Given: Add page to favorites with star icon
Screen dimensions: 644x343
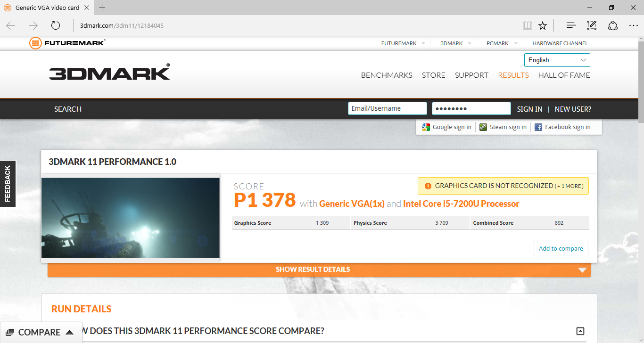Looking at the screenshot, I should (543, 25).
